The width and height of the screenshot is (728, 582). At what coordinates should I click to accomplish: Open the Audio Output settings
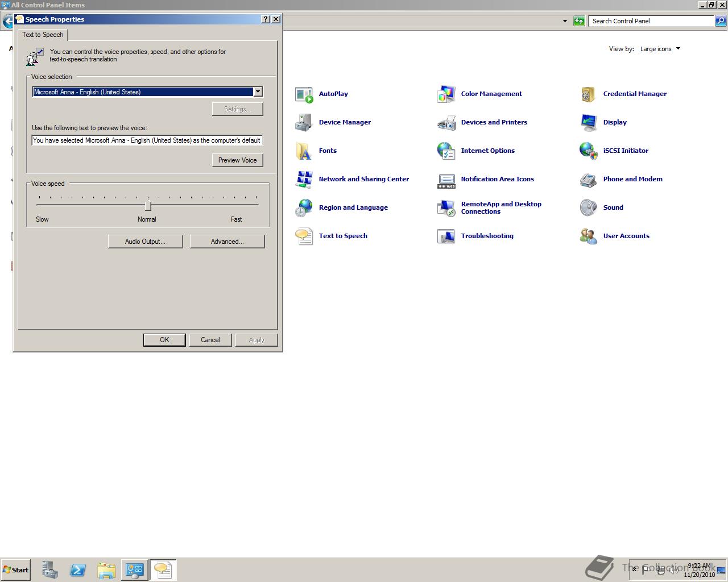pos(145,242)
